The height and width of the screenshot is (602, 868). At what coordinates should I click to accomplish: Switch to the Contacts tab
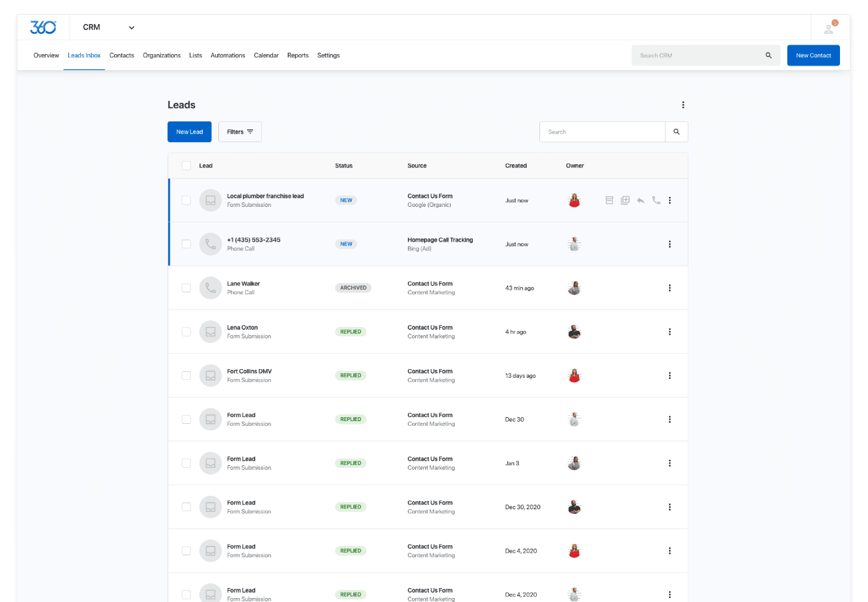(x=122, y=55)
